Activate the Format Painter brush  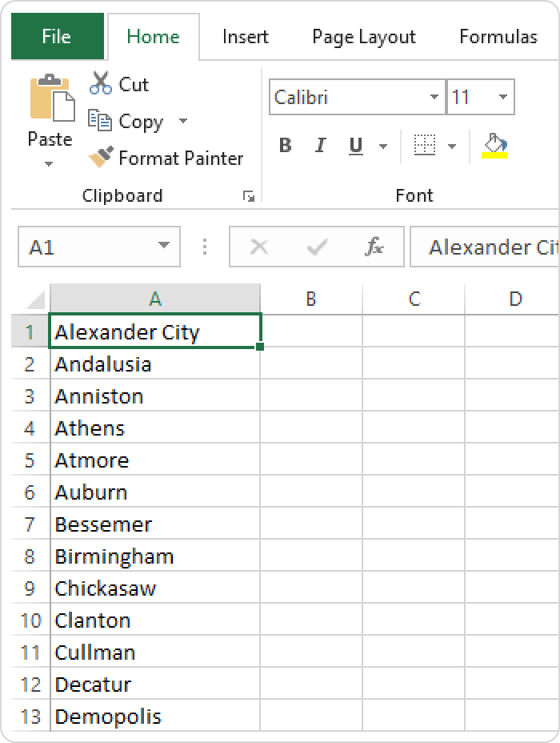pos(101,158)
